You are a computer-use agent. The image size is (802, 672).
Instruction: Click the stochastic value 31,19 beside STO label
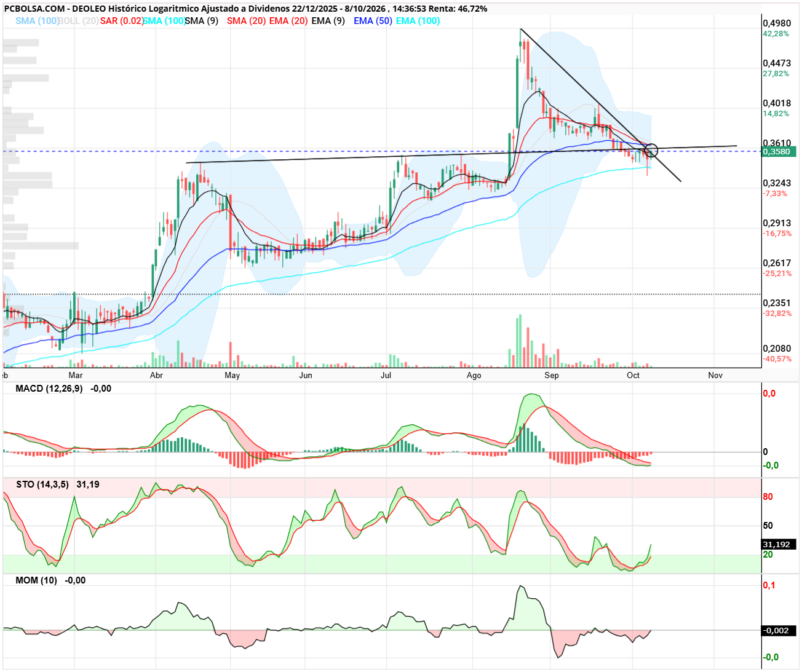[x=88, y=484]
